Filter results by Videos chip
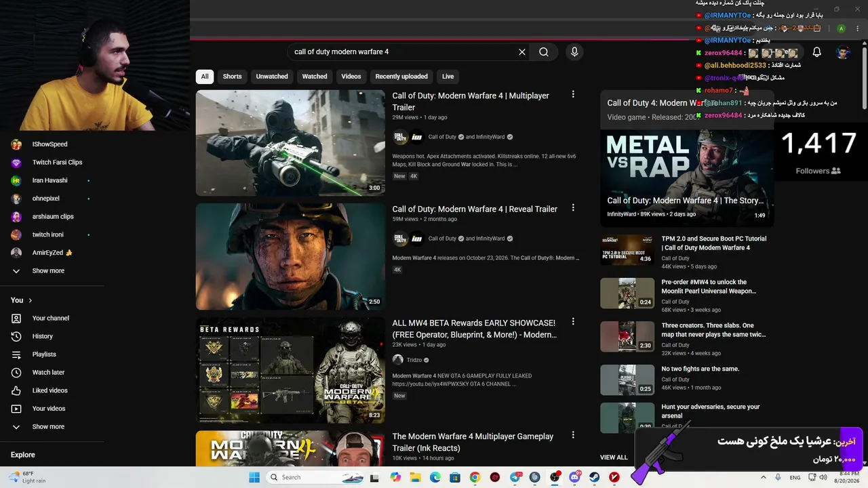The image size is (868, 488). pyautogui.click(x=351, y=77)
